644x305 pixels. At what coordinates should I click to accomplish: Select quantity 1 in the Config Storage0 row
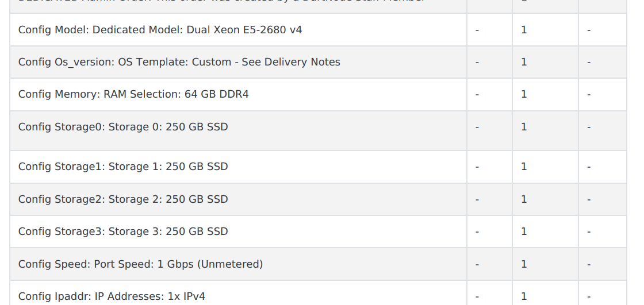click(524, 127)
